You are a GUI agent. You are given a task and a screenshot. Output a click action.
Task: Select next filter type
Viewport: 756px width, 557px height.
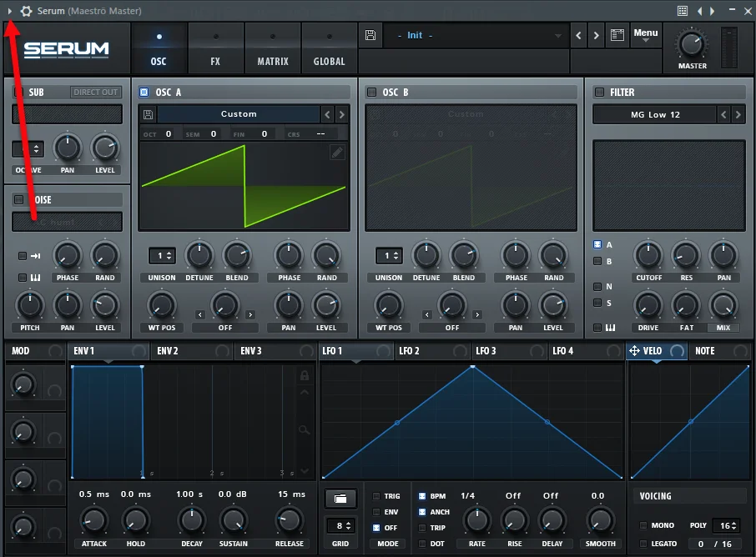(x=738, y=115)
